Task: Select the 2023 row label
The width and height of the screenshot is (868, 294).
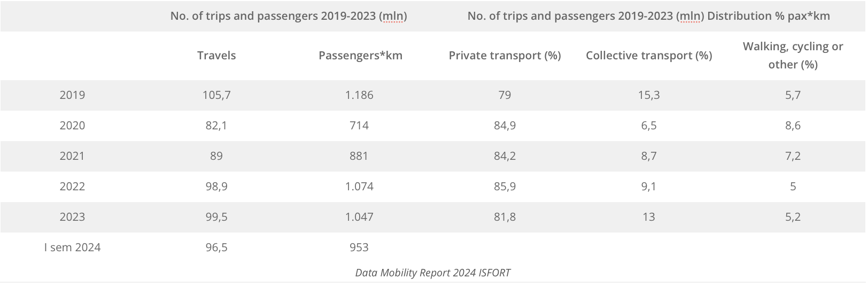Action: coord(72,217)
